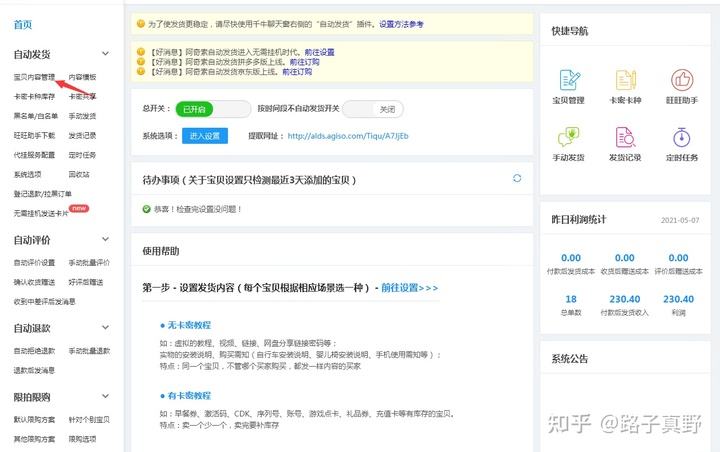This screenshot has width=720, height=452.
Task: Open 手动发货 icon in quick navigation panel
Action: 568,137
